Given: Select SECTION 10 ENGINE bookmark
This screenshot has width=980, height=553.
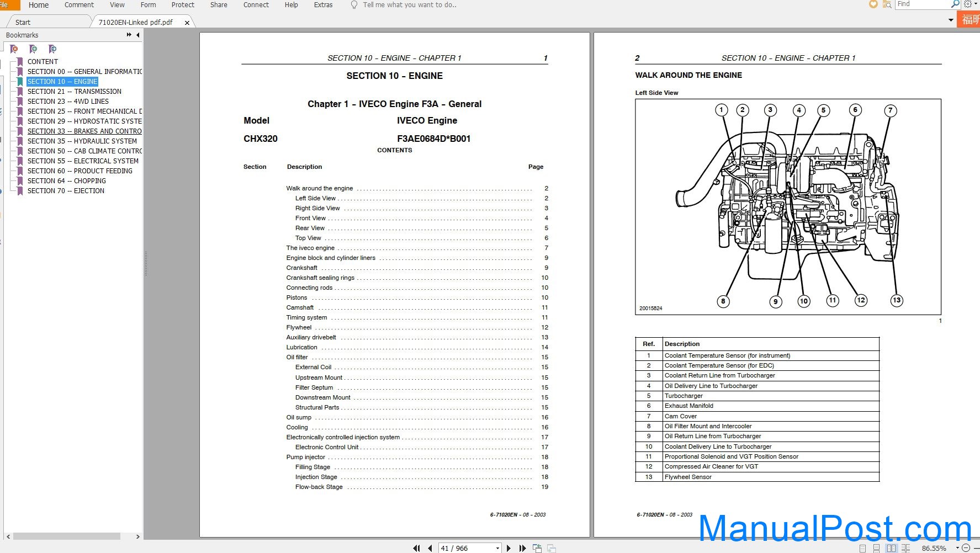Looking at the screenshot, I should point(62,82).
